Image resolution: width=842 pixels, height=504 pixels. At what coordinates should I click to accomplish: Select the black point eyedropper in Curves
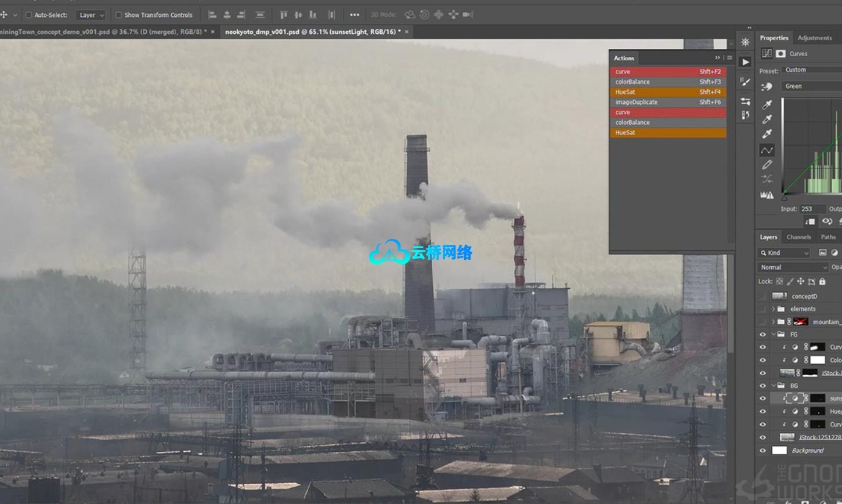point(767,105)
